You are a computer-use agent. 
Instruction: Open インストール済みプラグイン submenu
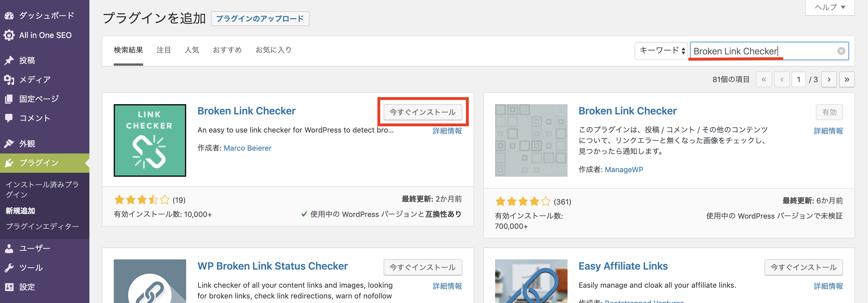pyautogui.click(x=42, y=190)
